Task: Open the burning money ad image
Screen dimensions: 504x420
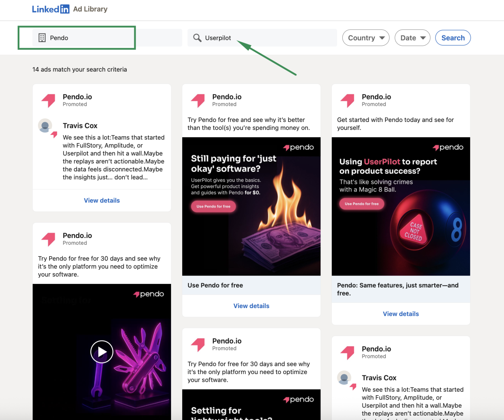Action: tap(251, 206)
